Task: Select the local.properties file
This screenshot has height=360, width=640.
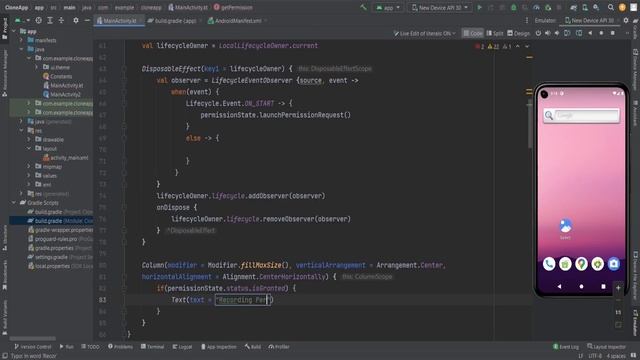Action: tap(60, 266)
